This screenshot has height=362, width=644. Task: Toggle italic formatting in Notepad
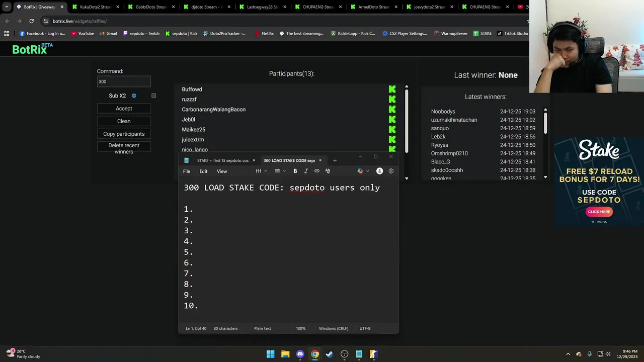[306, 171]
